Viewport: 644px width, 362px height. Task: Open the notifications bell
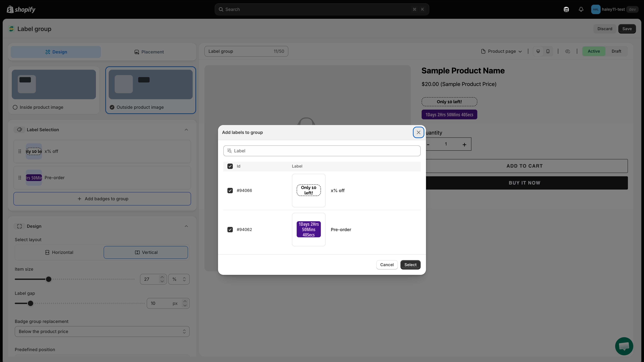[581, 9]
